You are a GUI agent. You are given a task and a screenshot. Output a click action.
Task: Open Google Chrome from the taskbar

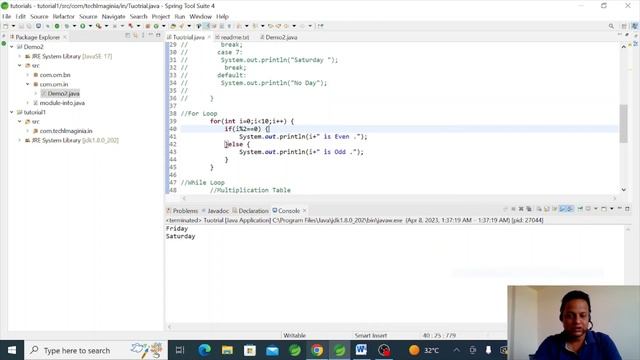[x=317, y=350]
